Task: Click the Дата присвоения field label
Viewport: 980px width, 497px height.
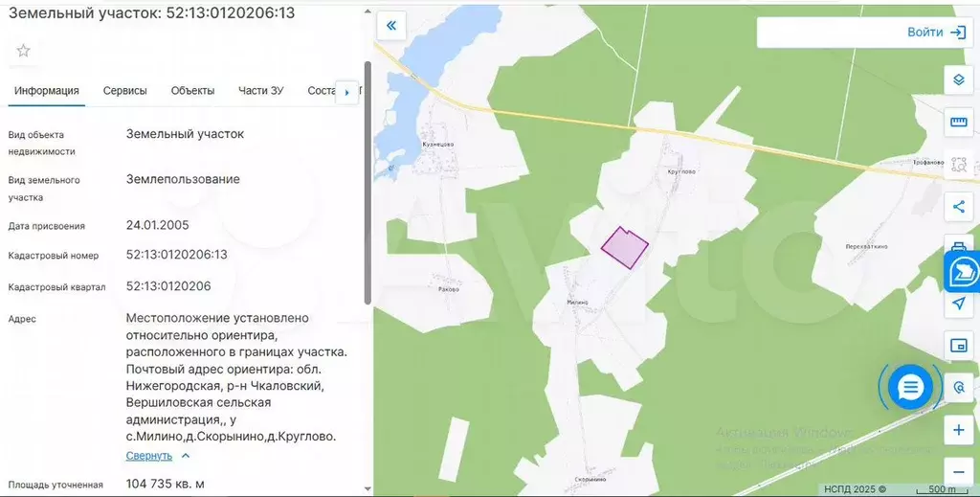Action: (46, 226)
